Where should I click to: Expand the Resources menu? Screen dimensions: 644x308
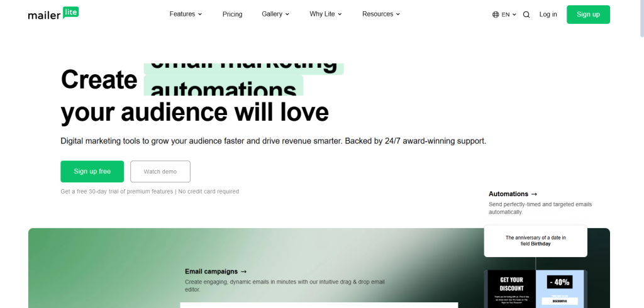pos(381,14)
